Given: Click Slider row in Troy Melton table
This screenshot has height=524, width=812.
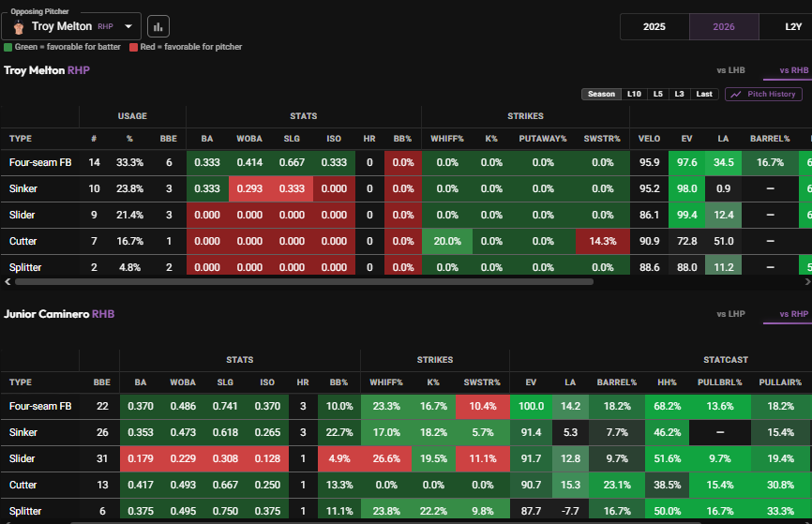Looking at the screenshot, I should tap(406, 216).
